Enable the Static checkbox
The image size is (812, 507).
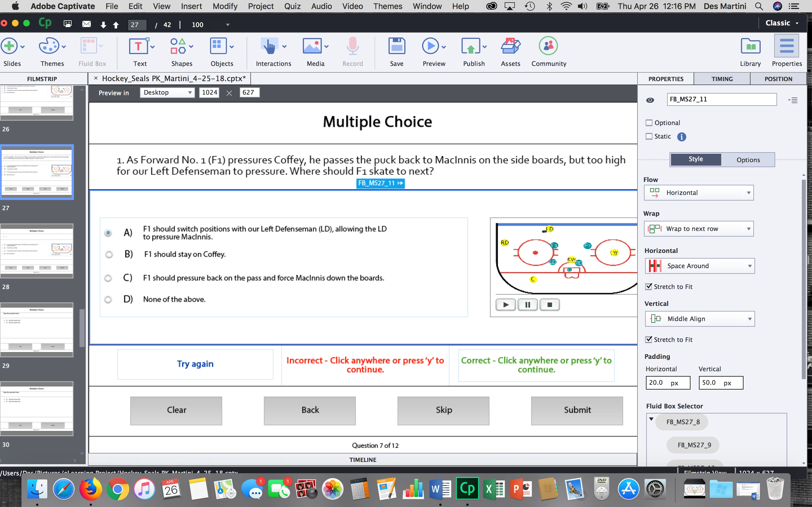tap(649, 136)
